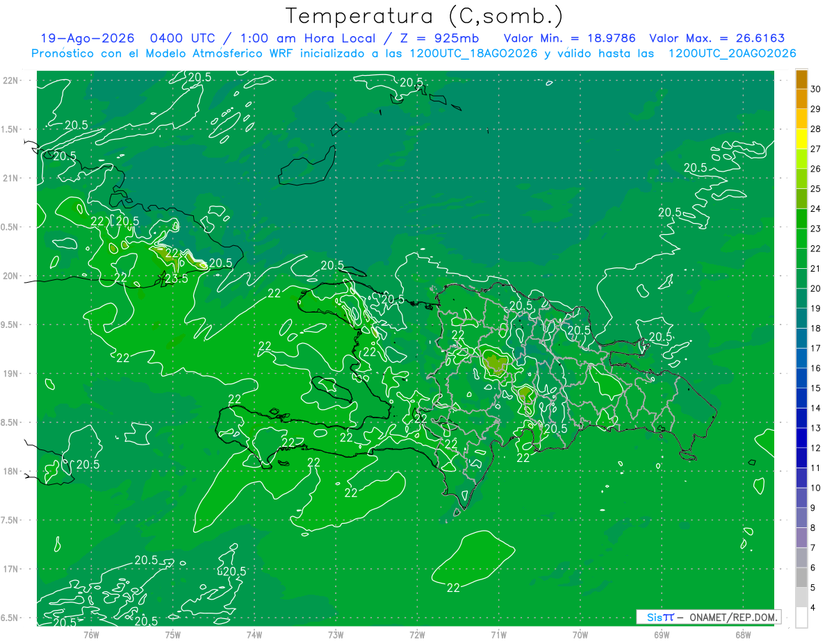Viewport: 834px width, 644px height.
Task: Click the '75W' longitude axis label
Action: tap(173, 634)
